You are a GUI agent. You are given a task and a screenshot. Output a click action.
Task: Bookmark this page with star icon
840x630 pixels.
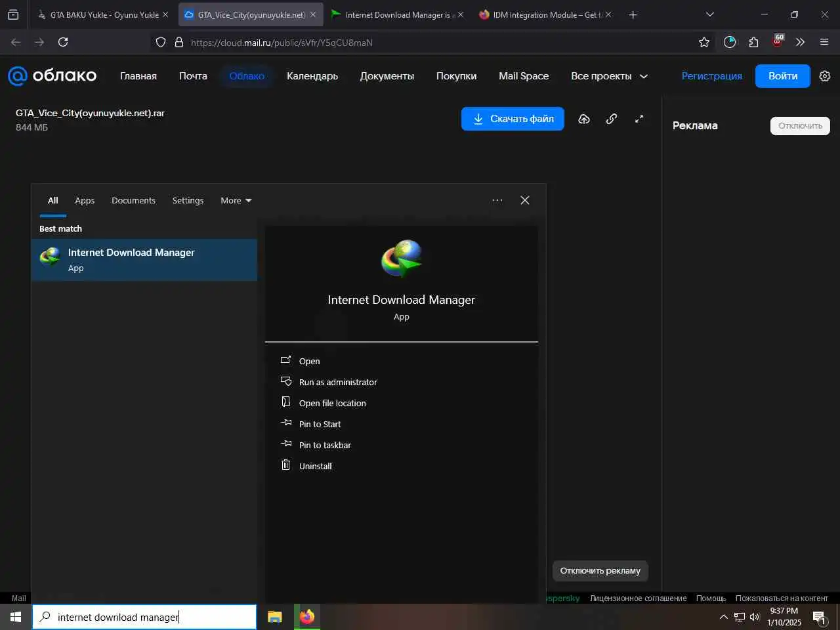coord(704,42)
